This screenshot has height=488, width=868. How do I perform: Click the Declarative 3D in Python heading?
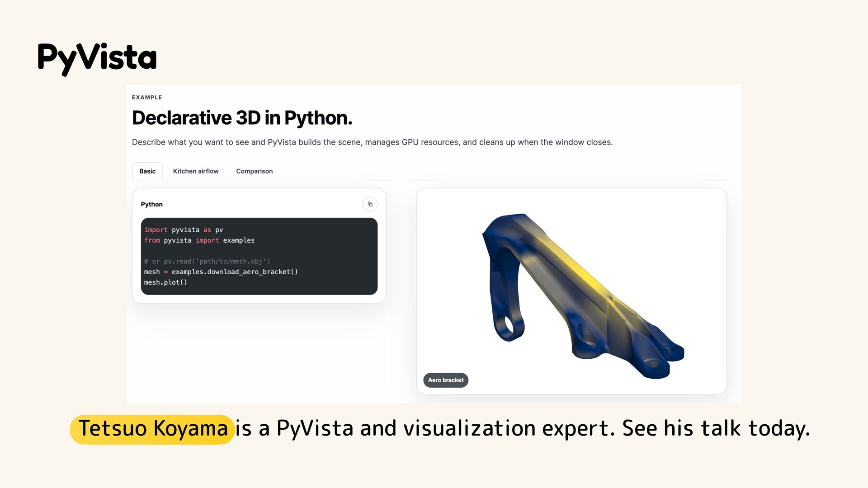tap(242, 118)
